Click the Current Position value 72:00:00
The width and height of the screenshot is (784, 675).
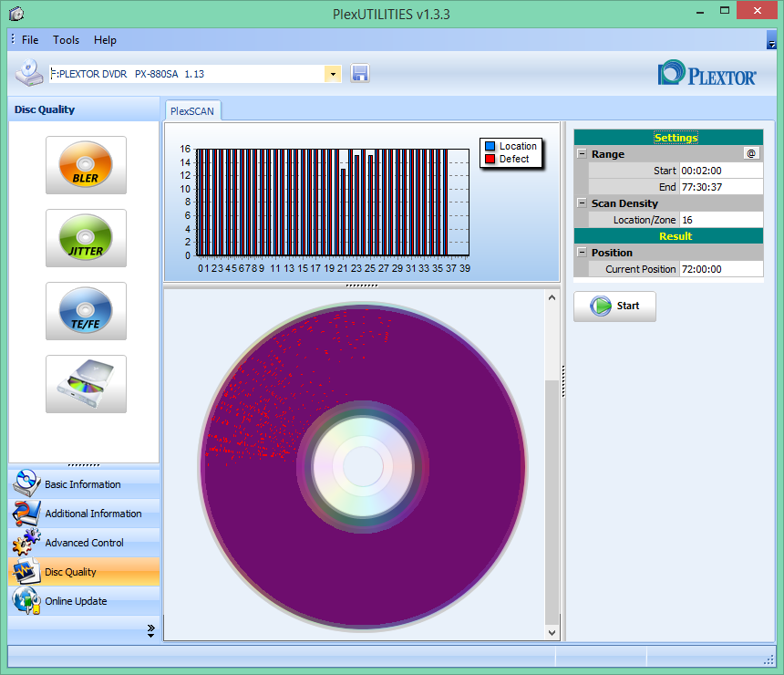(721, 269)
